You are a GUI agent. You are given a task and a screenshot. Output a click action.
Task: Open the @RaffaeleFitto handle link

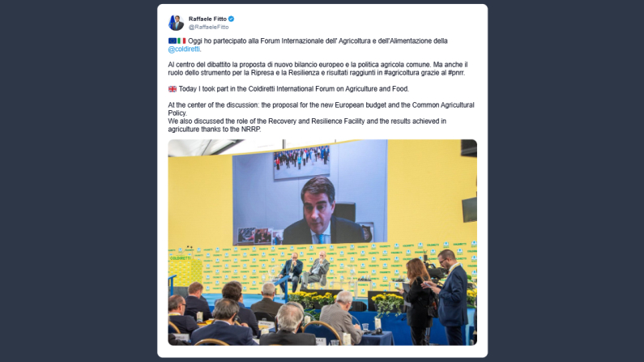tap(209, 27)
